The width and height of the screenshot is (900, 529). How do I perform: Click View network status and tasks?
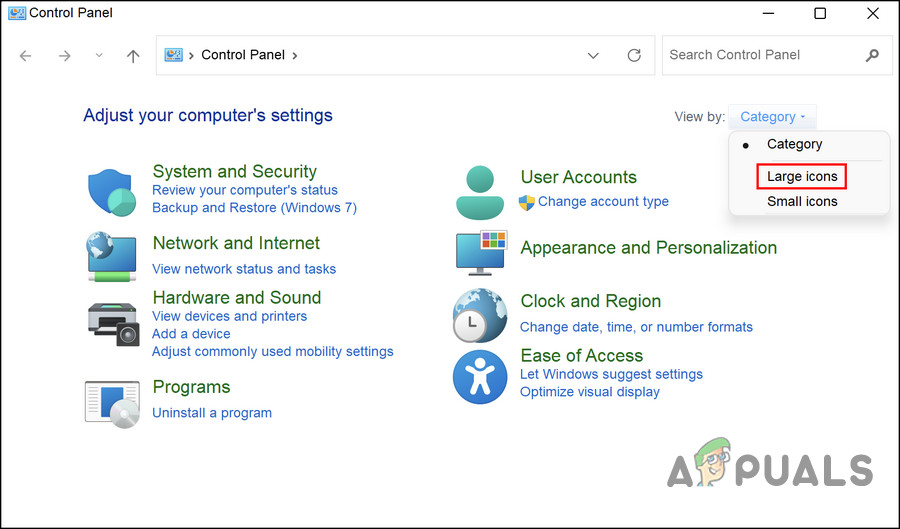244,269
